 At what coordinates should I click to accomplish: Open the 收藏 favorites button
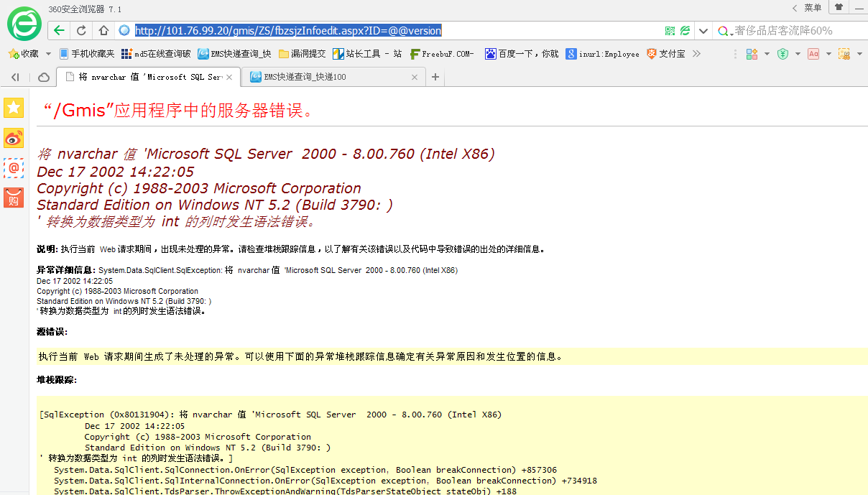24,54
